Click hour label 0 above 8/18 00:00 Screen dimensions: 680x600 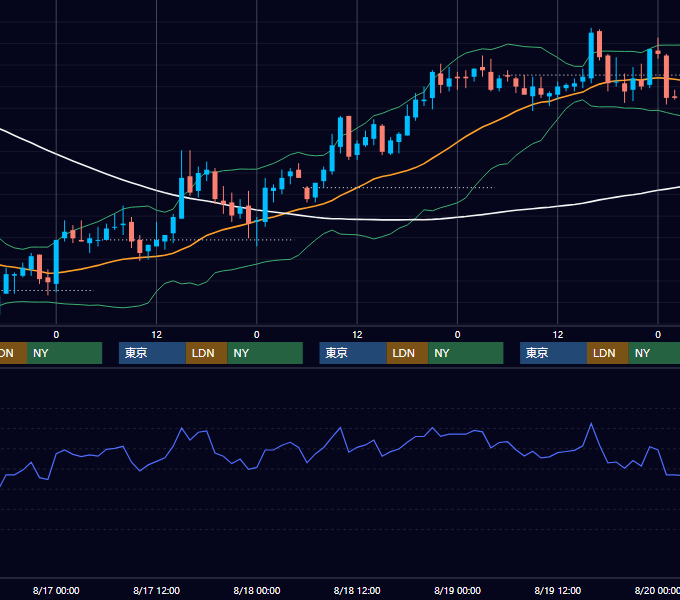tap(257, 335)
